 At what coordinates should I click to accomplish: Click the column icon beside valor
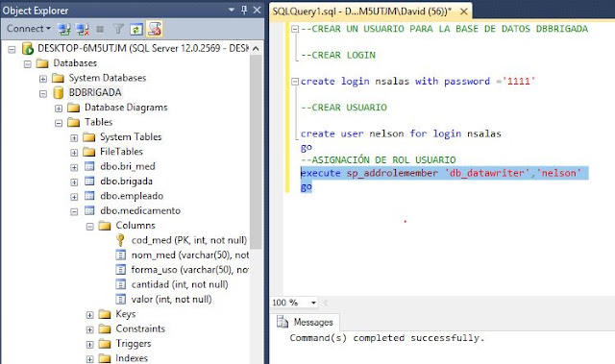[x=121, y=300]
